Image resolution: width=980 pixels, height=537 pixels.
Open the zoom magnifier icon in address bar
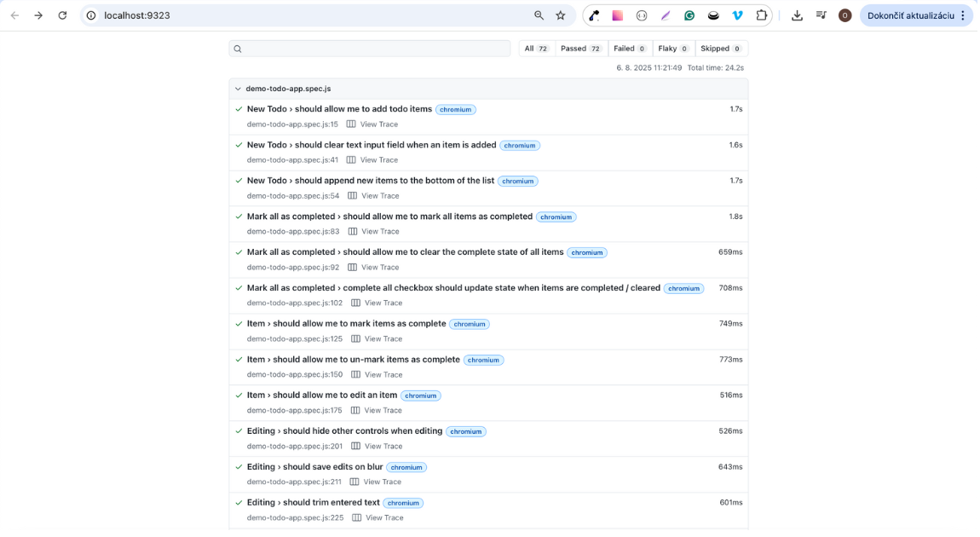[539, 15]
